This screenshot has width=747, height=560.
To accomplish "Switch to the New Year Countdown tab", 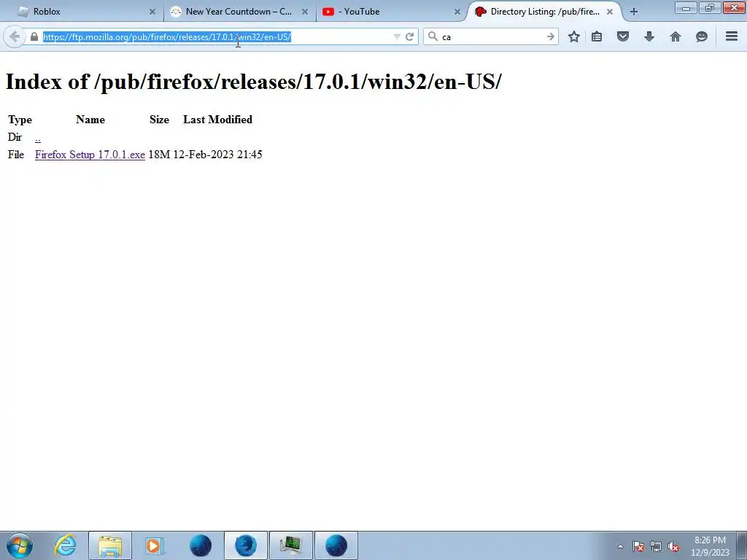I will tap(239, 12).
